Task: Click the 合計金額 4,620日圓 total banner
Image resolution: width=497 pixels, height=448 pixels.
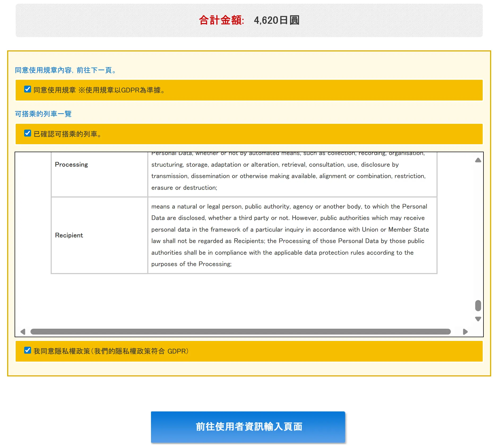Action: [x=249, y=20]
